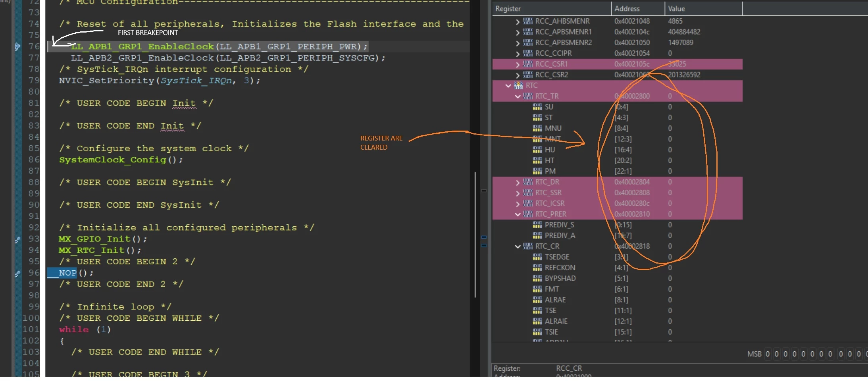Sort by the Register column header
The height and width of the screenshot is (389, 868).
tap(552, 9)
